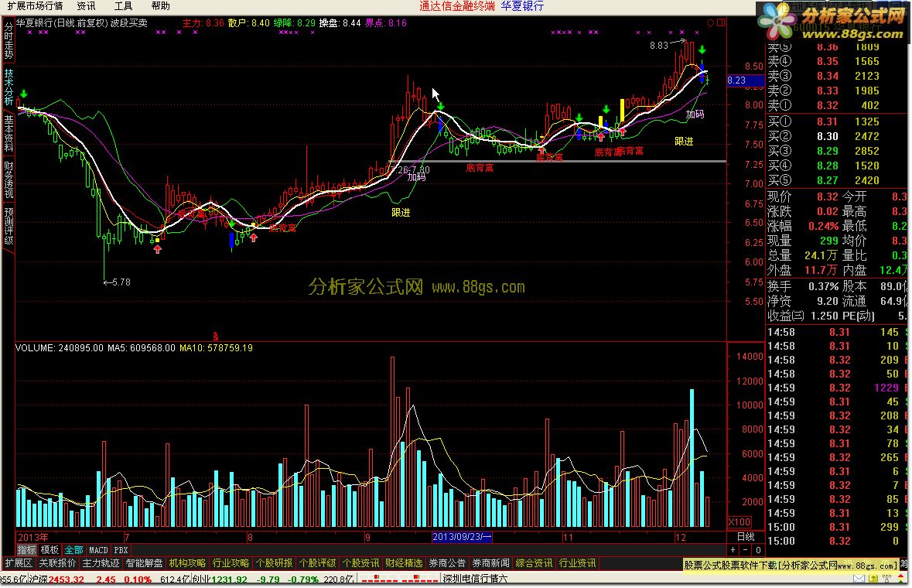Open the 行业攻略 bottom tab

click(231, 563)
